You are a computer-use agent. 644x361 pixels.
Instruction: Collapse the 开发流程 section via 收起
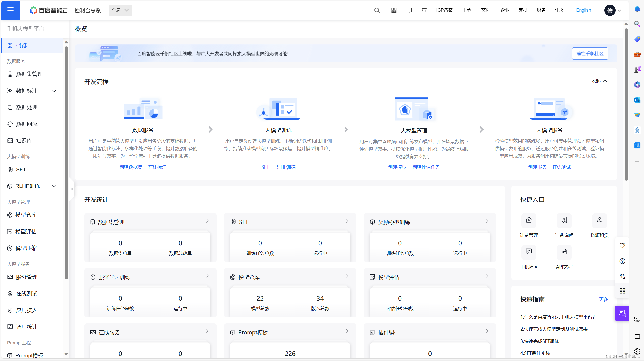coord(599,81)
